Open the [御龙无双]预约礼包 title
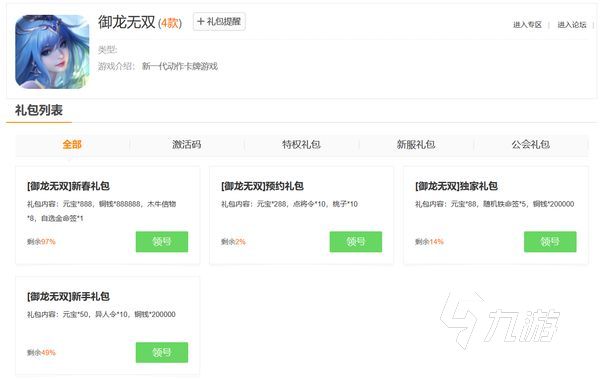Image resolution: width=600 pixels, height=380 pixels. (x=262, y=186)
